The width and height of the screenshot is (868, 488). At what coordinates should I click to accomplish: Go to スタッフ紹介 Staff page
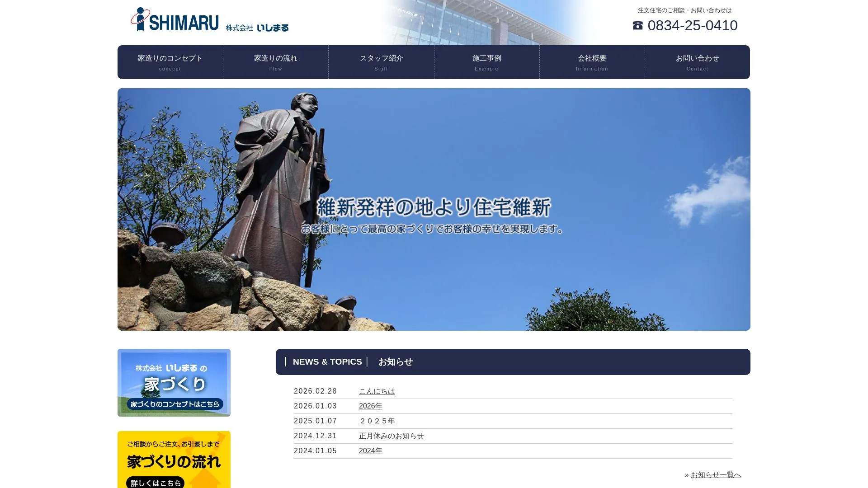[x=381, y=62]
